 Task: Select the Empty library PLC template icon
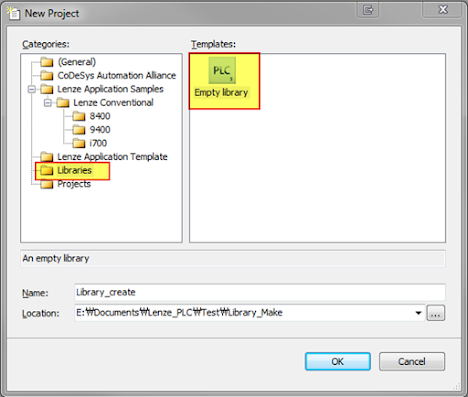click(222, 70)
